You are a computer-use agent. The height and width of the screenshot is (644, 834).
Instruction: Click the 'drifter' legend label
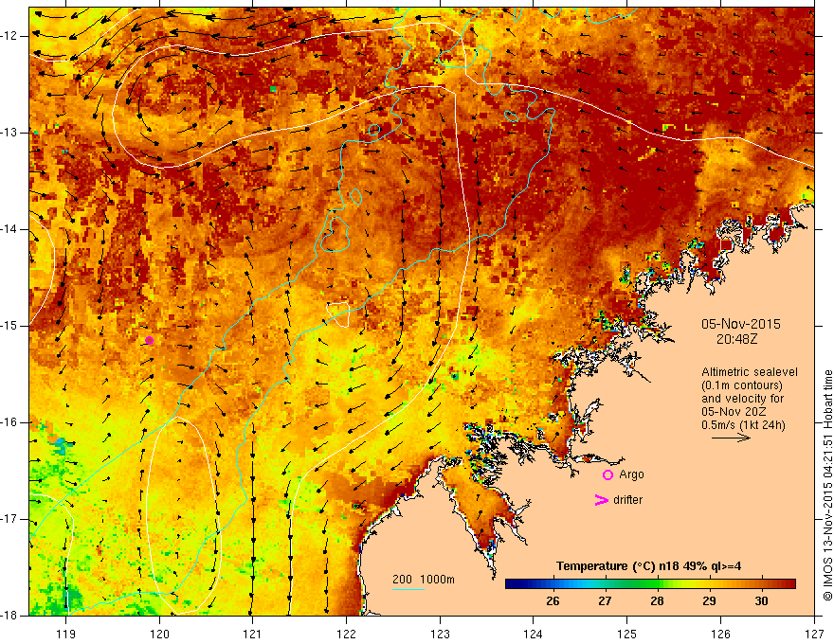627,500
